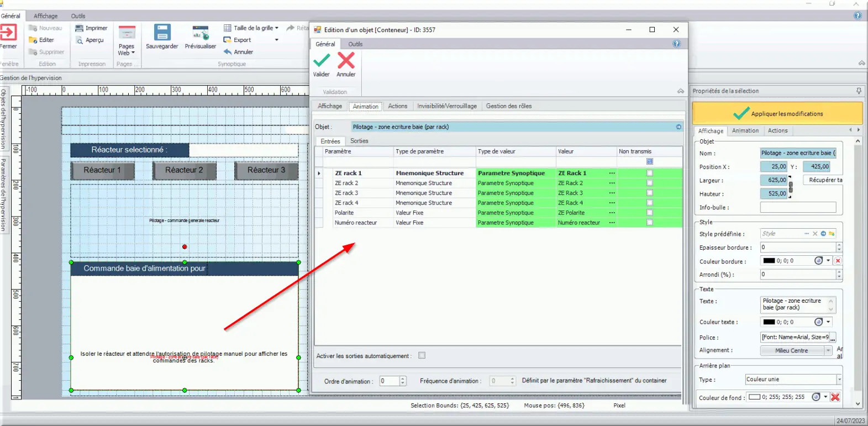This screenshot has width=868, height=426.
Task: Click the Police font ellipsis button
Action: point(833,338)
